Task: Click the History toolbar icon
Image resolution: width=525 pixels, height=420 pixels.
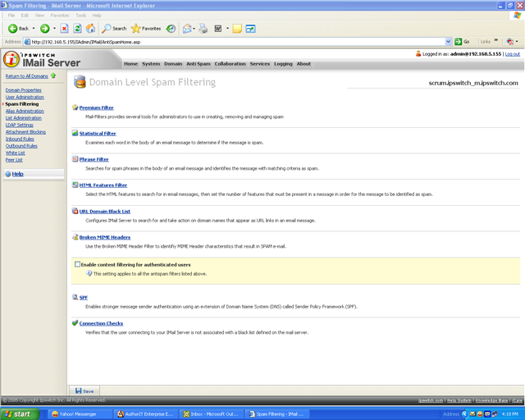Action: click(x=171, y=29)
